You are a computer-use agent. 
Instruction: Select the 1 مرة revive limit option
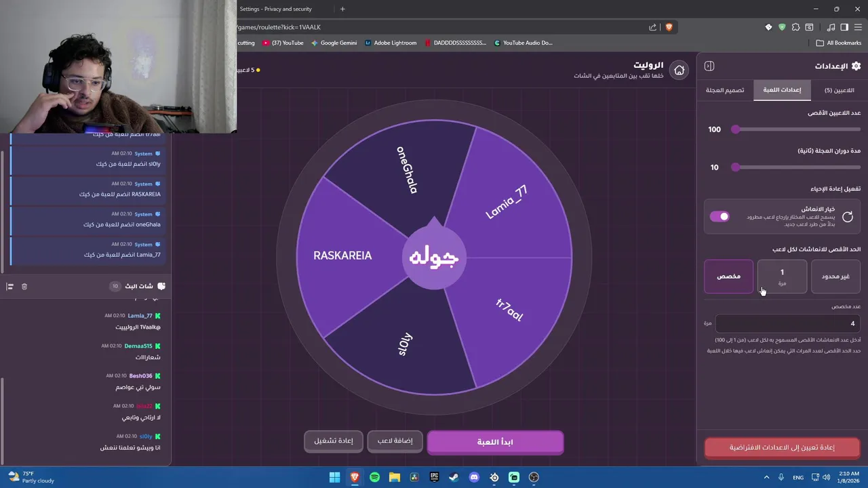point(782,277)
